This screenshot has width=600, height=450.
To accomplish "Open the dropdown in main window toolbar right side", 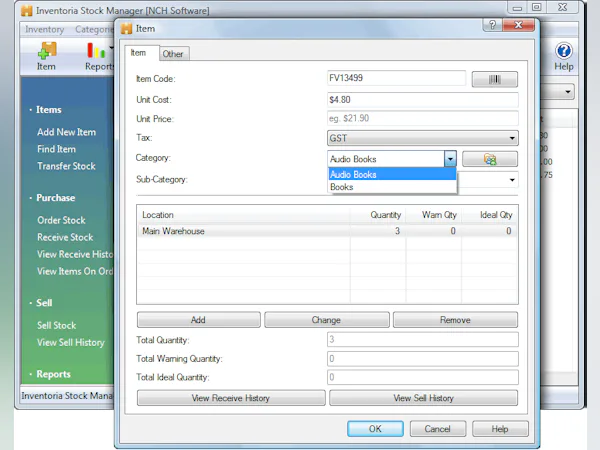I will click(x=567, y=92).
